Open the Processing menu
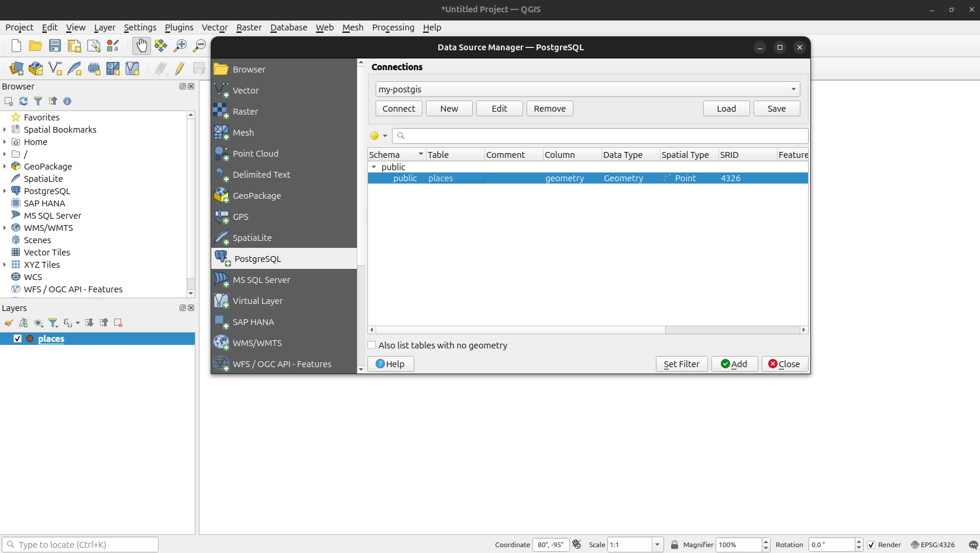This screenshot has height=553, width=980. pos(393,27)
